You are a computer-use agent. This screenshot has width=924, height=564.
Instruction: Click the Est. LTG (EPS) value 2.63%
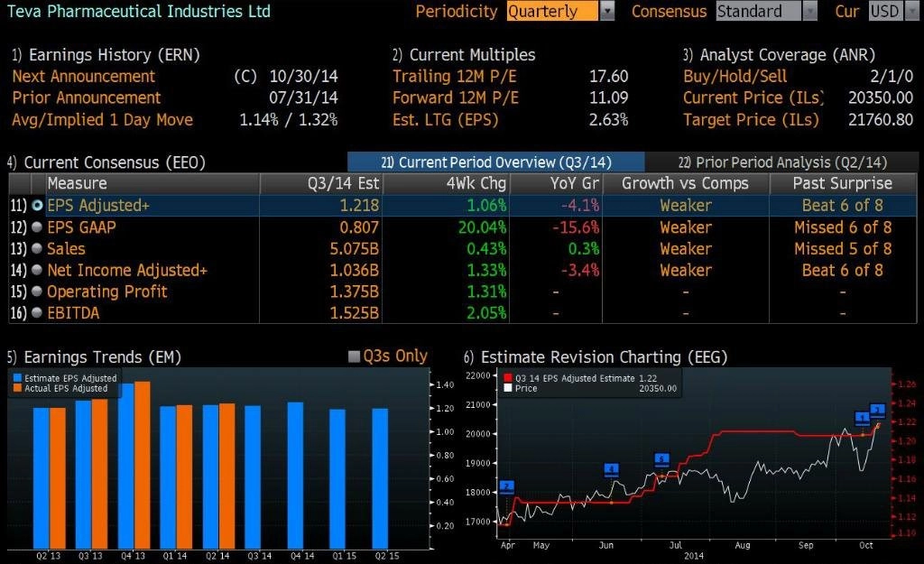click(609, 120)
